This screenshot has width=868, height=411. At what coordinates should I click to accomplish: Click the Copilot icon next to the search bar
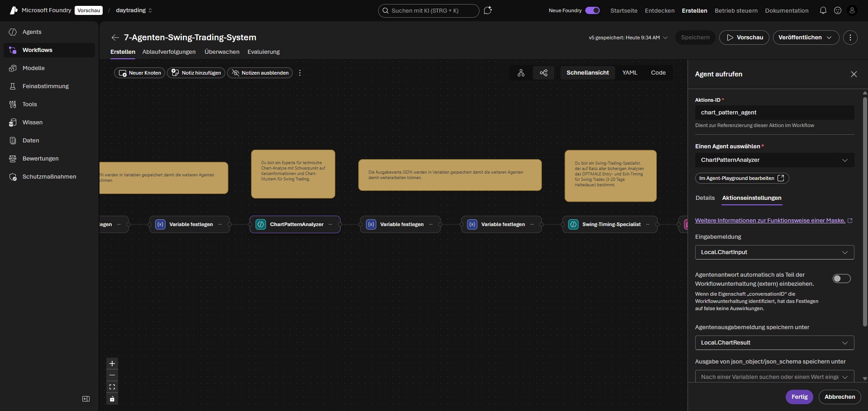pyautogui.click(x=488, y=10)
